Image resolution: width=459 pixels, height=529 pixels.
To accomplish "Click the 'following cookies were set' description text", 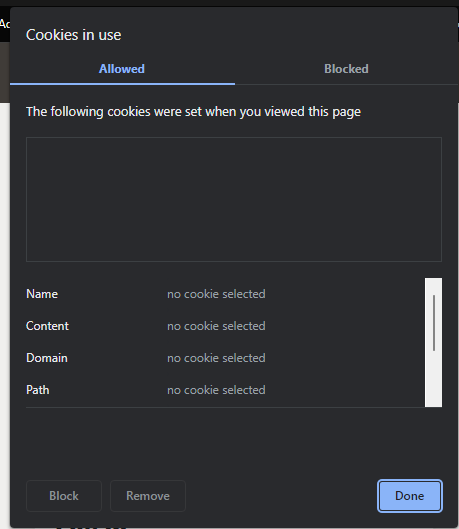I will click(x=193, y=112).
